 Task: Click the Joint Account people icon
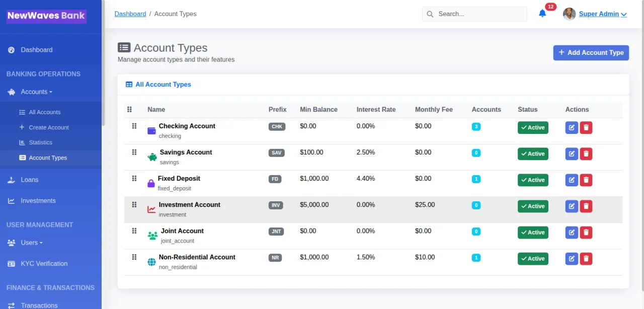tap(152, 236)
